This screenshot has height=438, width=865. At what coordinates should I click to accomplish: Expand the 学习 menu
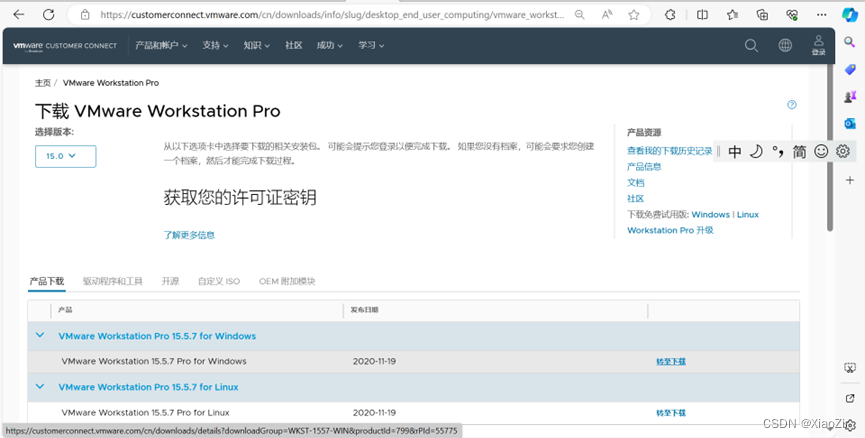click(371, 46)
